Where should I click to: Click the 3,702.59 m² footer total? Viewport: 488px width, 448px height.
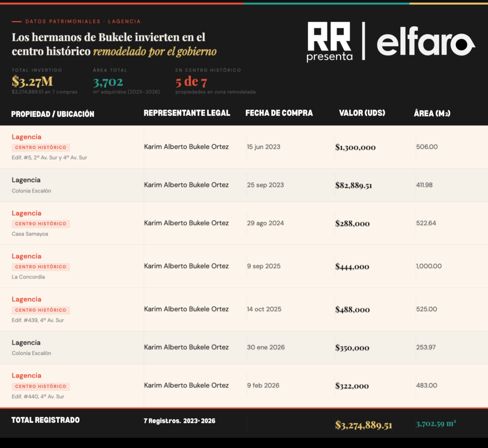coord(436,423)
